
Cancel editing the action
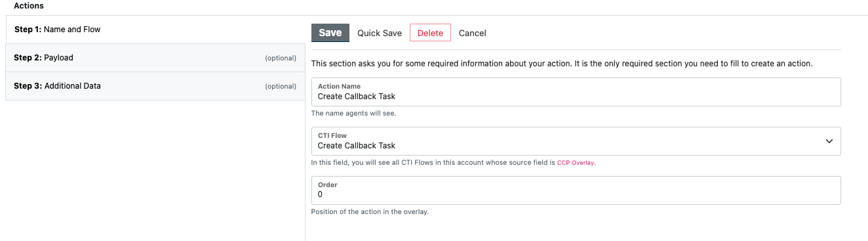tap(473, 33)
